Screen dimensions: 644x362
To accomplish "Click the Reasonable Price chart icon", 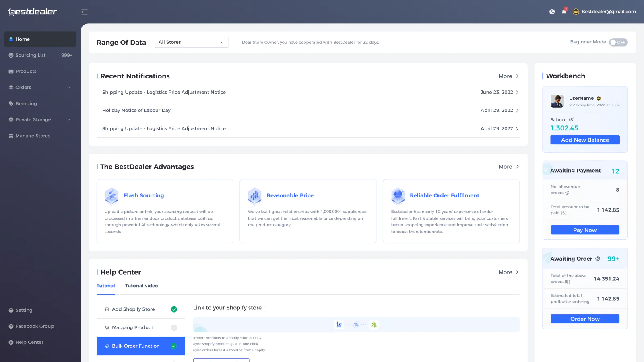I will coord(255,196).
